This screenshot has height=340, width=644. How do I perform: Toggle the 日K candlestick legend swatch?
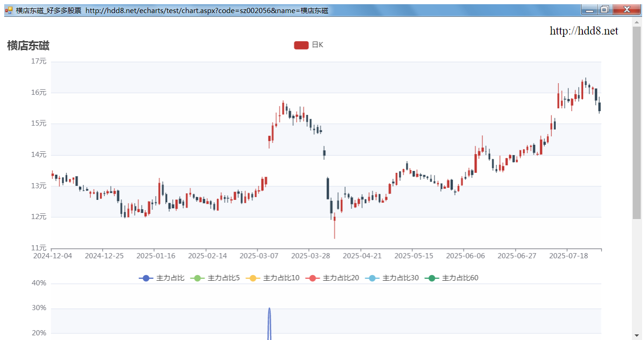tap(301, 45)
